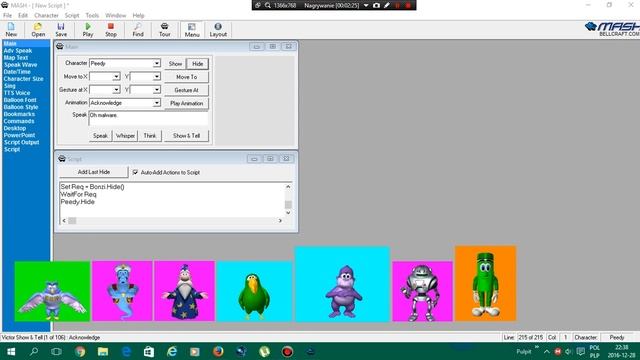Open File Explorer from taskbar

tap(103, 351)
